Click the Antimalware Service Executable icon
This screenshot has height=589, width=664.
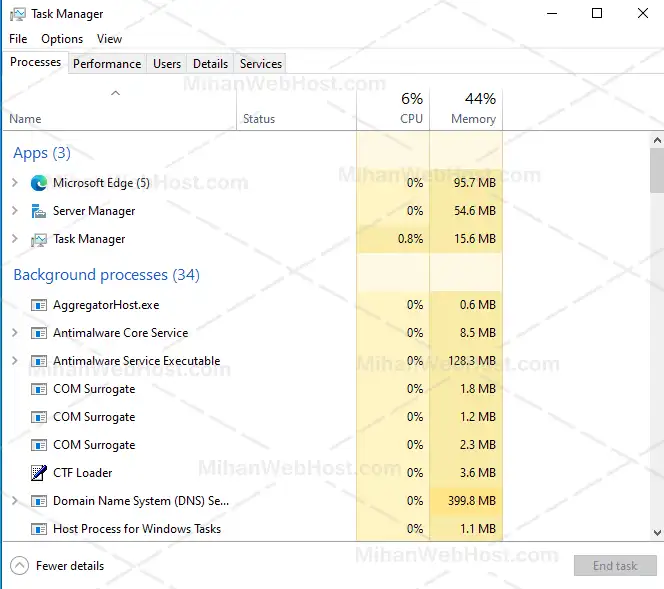(x=39, y=361)
